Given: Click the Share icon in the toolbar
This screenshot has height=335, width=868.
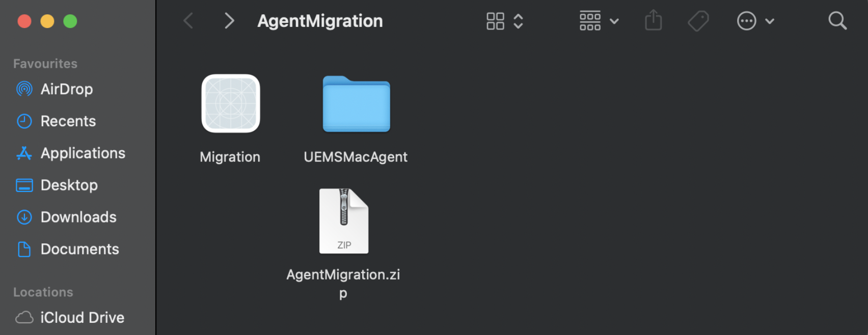Looking at the screenshot, I should [x=653, y=20].
